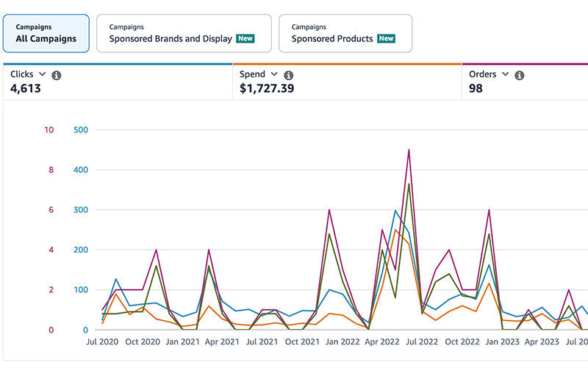Expand the Clicks metric dropdown chevron
The image size is (588, 368).
[x=42, y=74]
